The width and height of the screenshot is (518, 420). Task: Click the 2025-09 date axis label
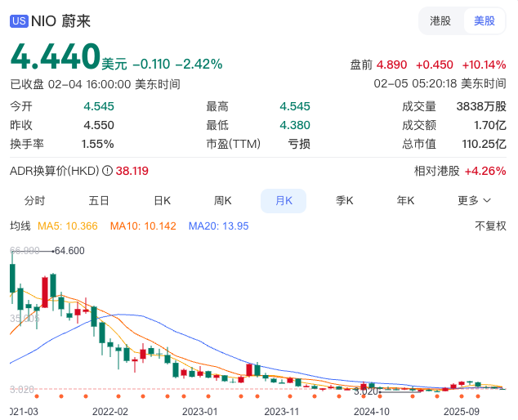(x=462, y=411)
